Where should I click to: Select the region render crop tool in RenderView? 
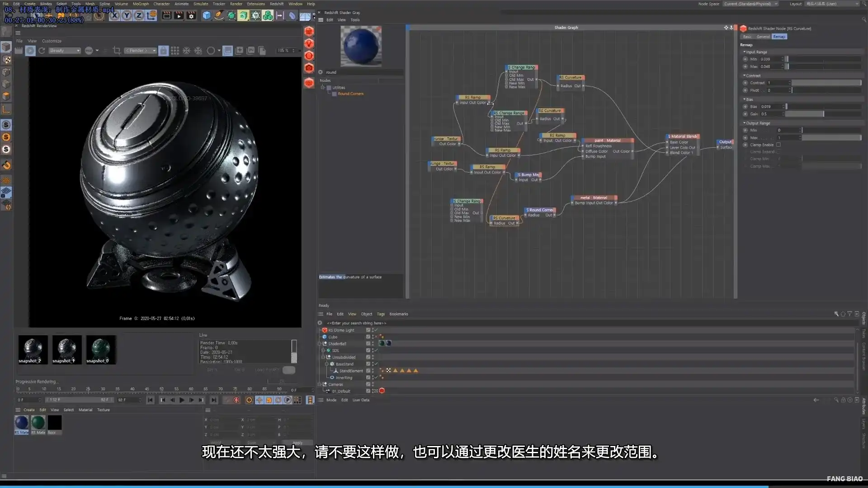click(117, 50)
